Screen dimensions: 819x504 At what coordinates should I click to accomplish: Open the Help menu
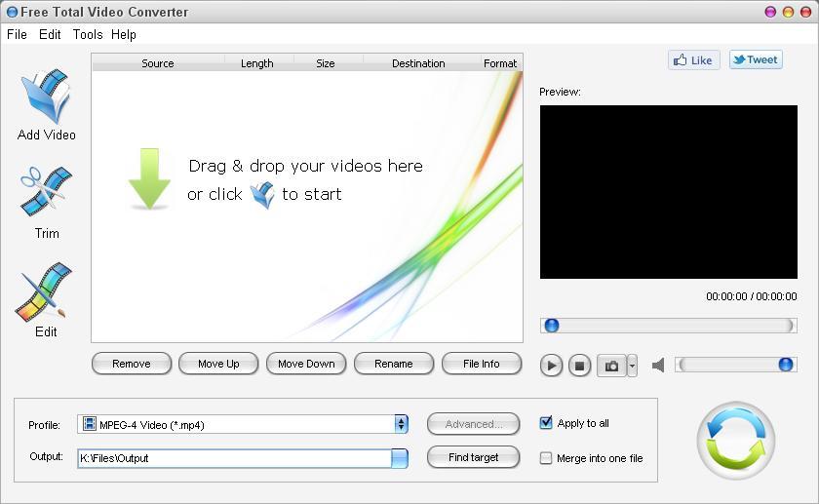click(x=123, y=34)
